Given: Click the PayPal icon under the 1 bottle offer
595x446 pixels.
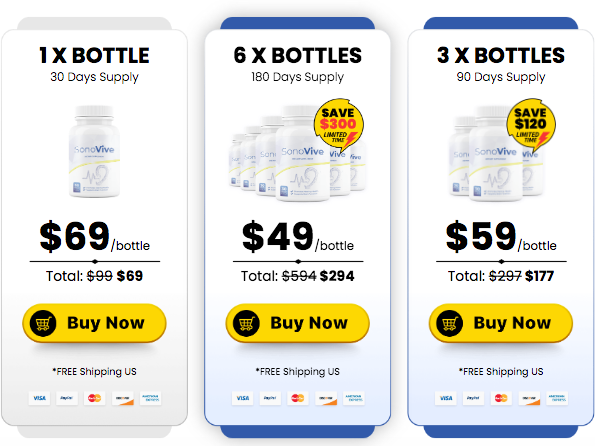Looking at the screenshot, I should [67, 398].
